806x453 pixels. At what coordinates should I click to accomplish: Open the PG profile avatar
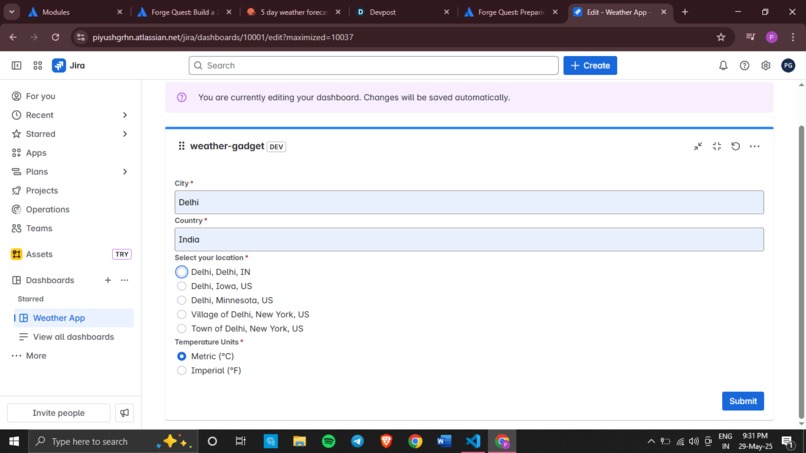787,65
